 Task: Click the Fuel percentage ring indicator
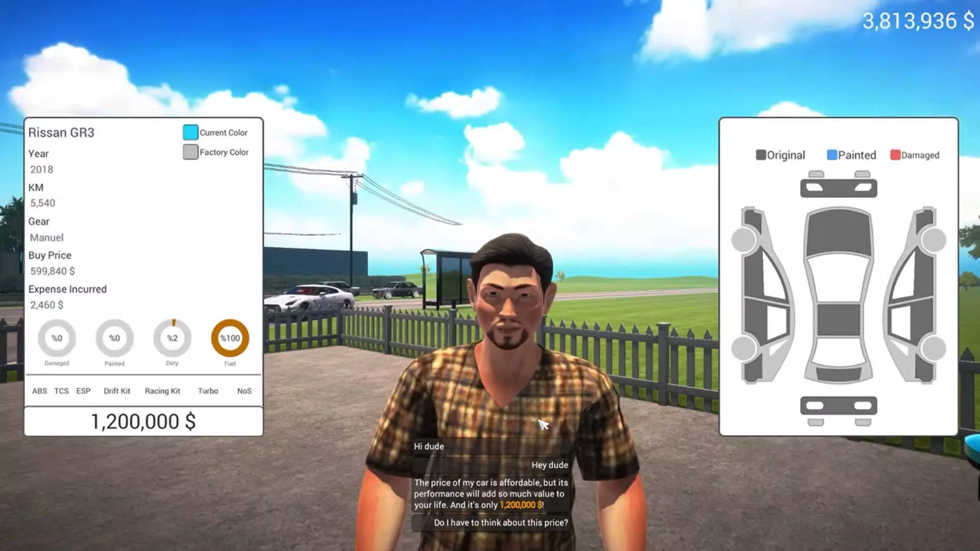230,338
